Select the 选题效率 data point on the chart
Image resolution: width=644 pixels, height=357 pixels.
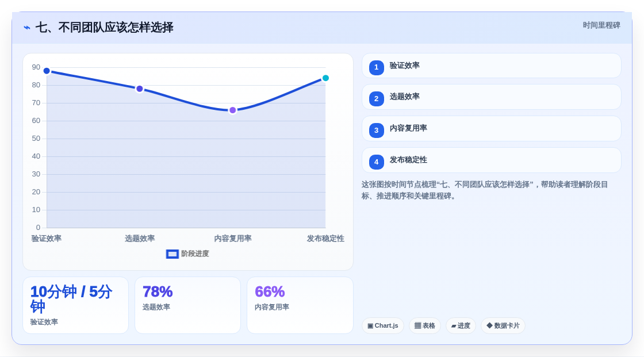[x=140, y=89]
